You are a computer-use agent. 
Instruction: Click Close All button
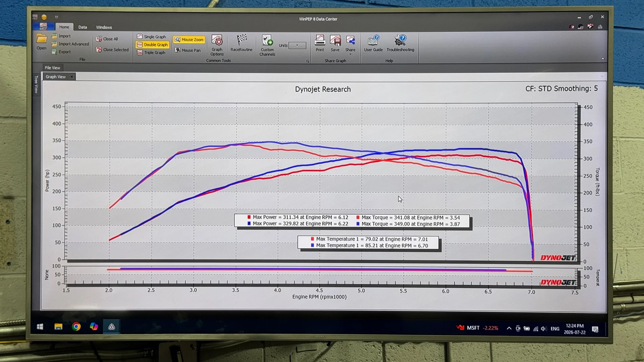[107, 39]
